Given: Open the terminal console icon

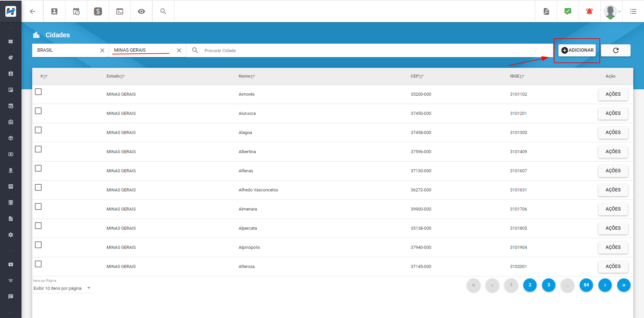Looking at the screenshot, I should coord(120,11).
